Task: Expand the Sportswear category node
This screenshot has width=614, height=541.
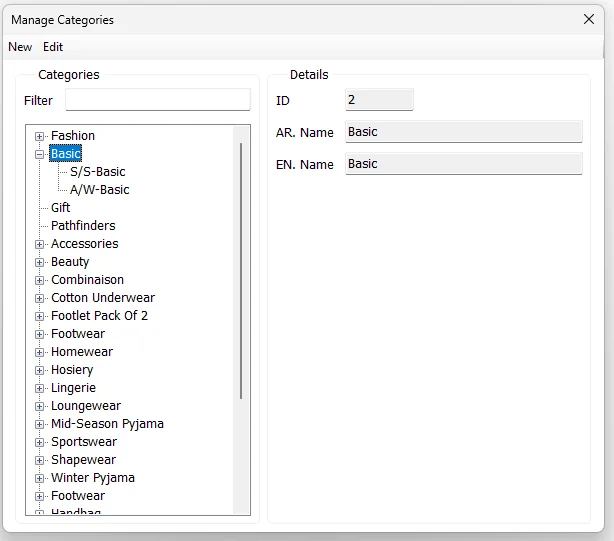Action: click(x=39, y=442)
